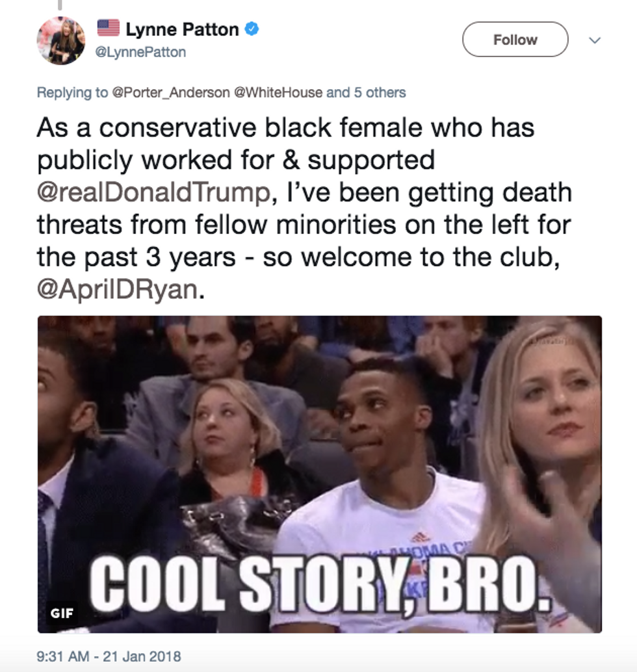The image size is (637, 672).
Task: Open the @realDonaldTrump mention in tweet
Action: [x=153, y=192]
